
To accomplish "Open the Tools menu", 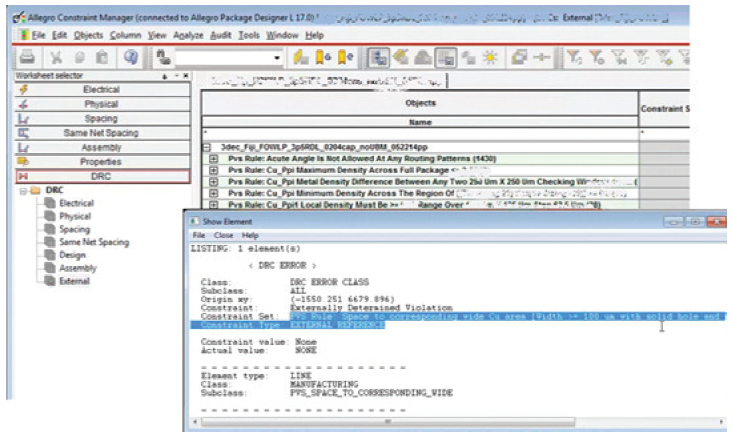I will point(249,35).
